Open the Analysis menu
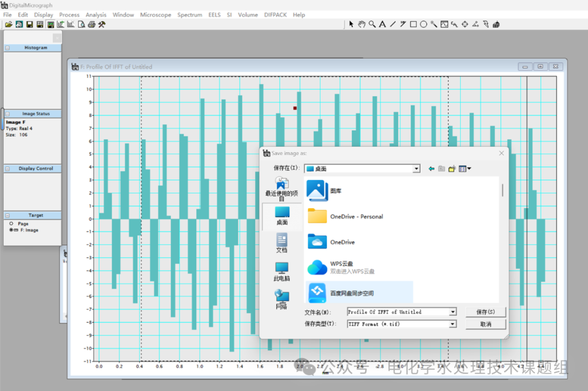 coord(96,15)
